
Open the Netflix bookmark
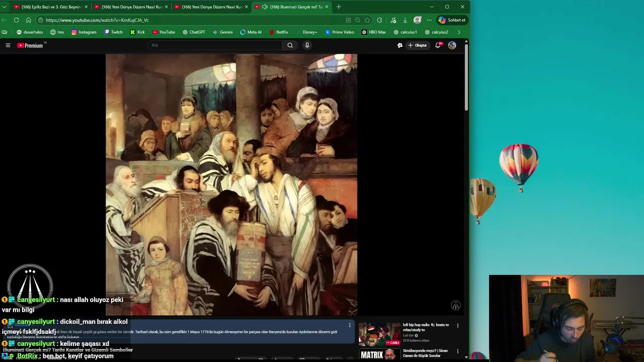(279, 32)
